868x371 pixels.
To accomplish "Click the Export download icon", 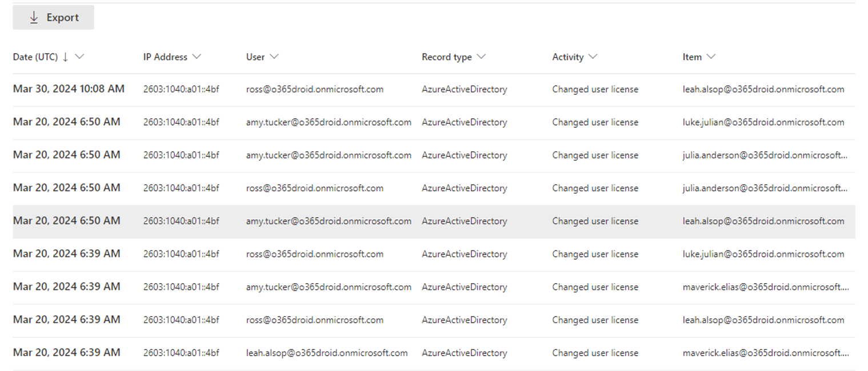I will (34, 17).
